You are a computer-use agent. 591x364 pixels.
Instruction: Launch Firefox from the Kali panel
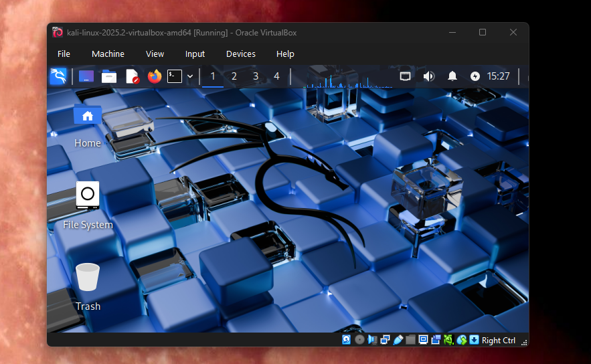[155, 76]
